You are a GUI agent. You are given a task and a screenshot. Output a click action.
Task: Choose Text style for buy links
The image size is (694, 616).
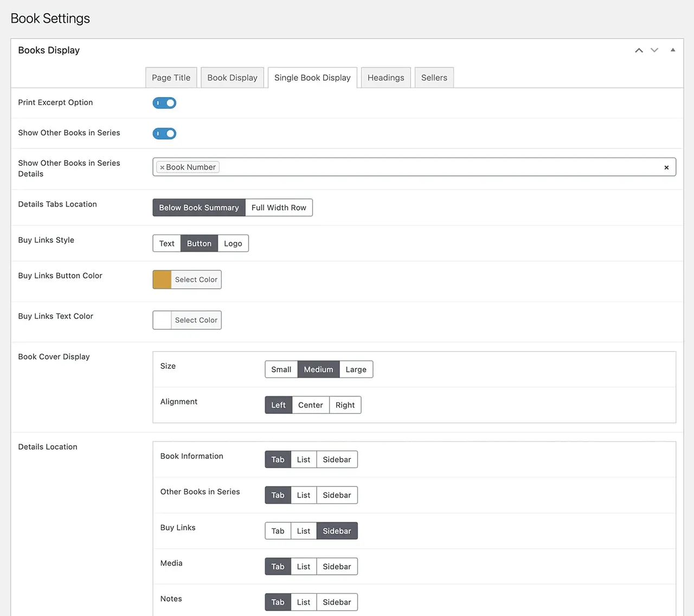[166, 243]
